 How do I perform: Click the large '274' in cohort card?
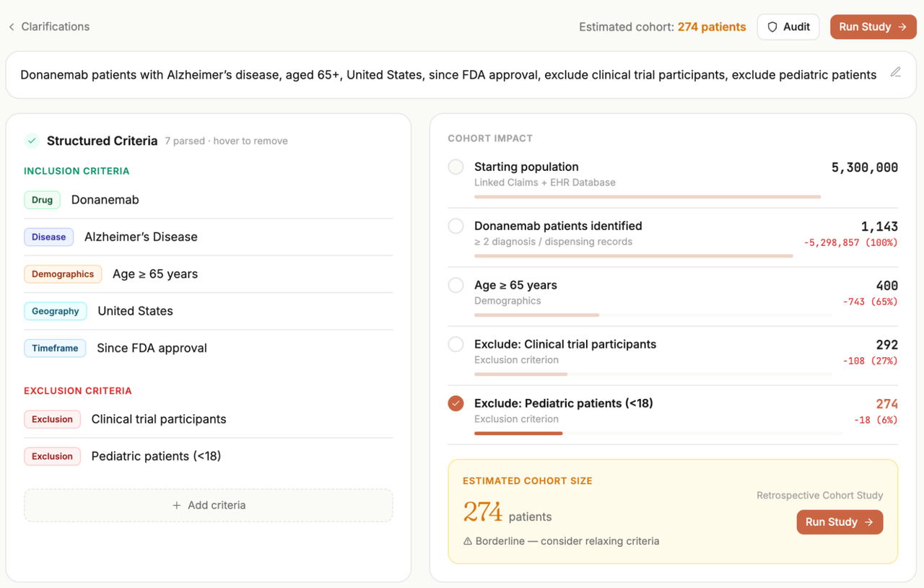tap(483, 512)
